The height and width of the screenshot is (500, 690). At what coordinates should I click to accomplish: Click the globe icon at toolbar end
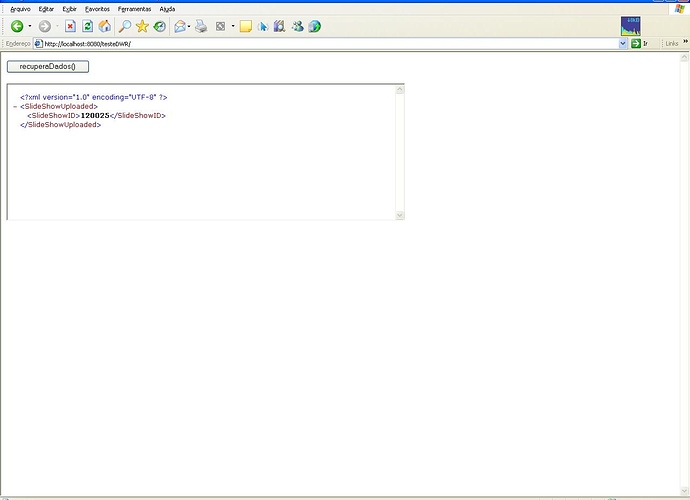pyautogui.click(x=315, y=26)
